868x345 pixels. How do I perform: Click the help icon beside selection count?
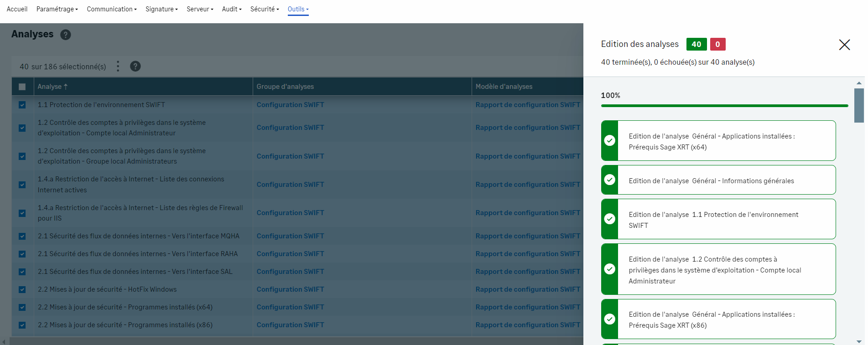coord(135,67)
